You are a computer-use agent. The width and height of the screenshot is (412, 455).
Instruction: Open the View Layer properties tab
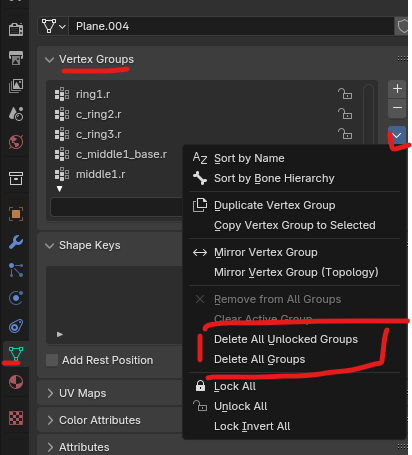[x=16, y=86]
